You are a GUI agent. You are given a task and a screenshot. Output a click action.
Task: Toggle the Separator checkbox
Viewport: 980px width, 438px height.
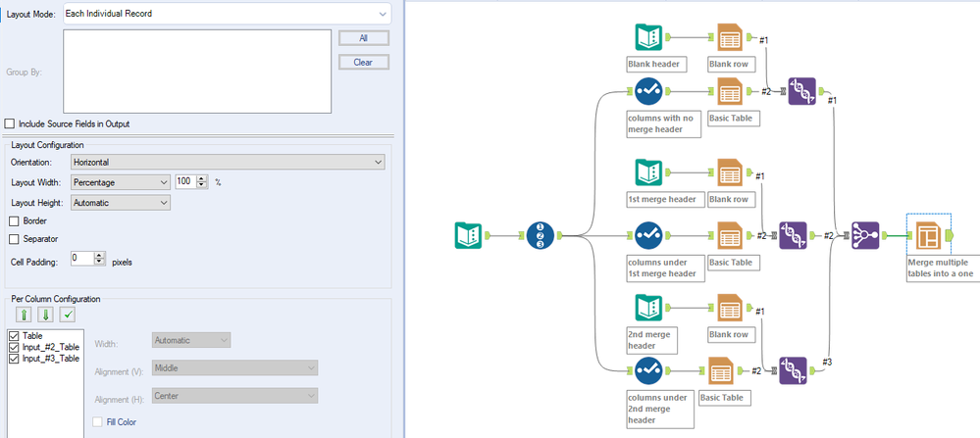15,239
